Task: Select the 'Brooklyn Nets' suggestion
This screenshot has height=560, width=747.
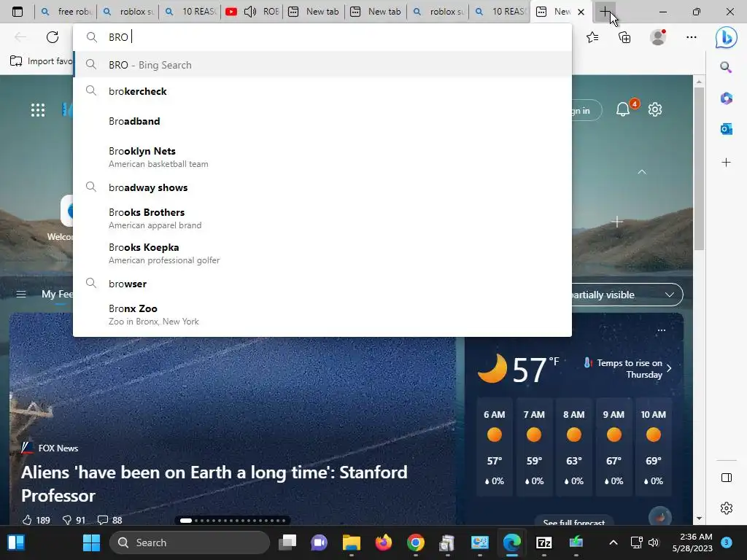Action: pyautogui.click(x=322, y=157)
